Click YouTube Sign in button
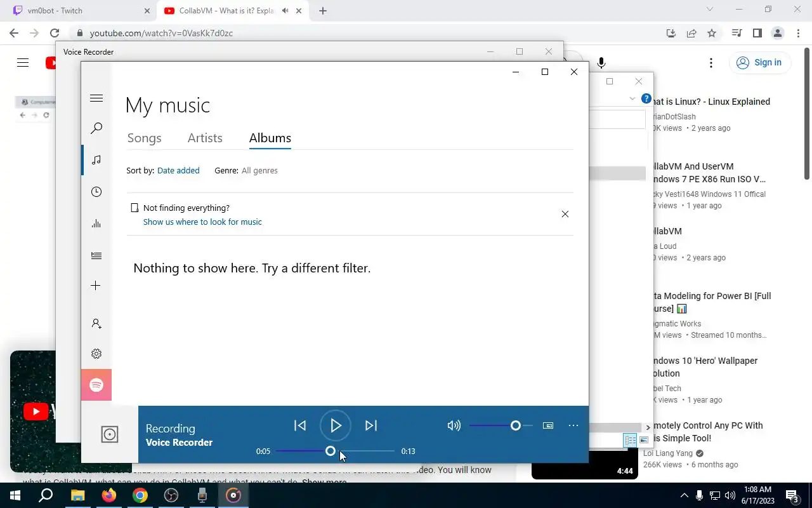 pyautogui.click(x=760, y=62)
